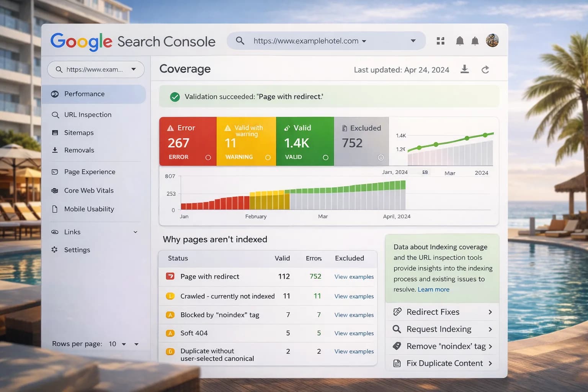
Task: Click the Fix Duplicate Content document icon
Action: tap(397, 363)
